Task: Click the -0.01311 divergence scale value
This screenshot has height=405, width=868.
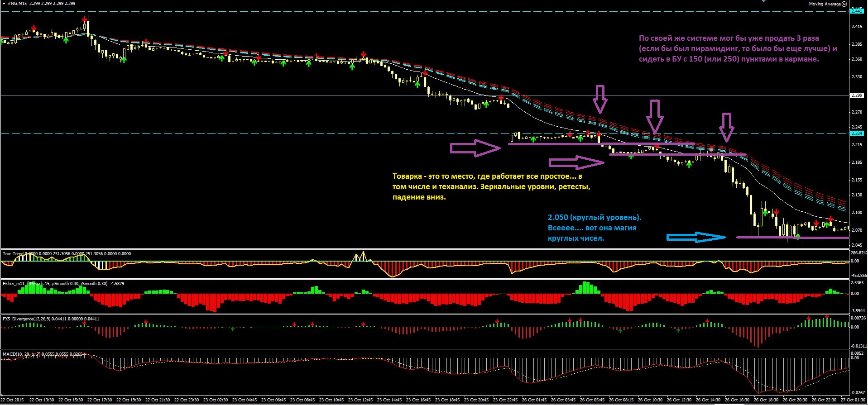Action: (x=859, y=346)
